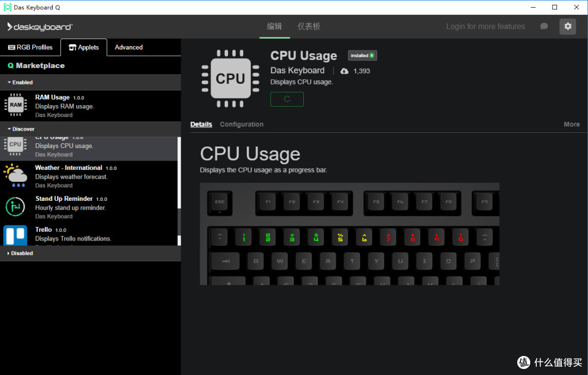Image resolution: width=588 pixels, height=375 pixels.
Task: Click 'Displays RAM usage.' description
Action: [x=64, y=106]
